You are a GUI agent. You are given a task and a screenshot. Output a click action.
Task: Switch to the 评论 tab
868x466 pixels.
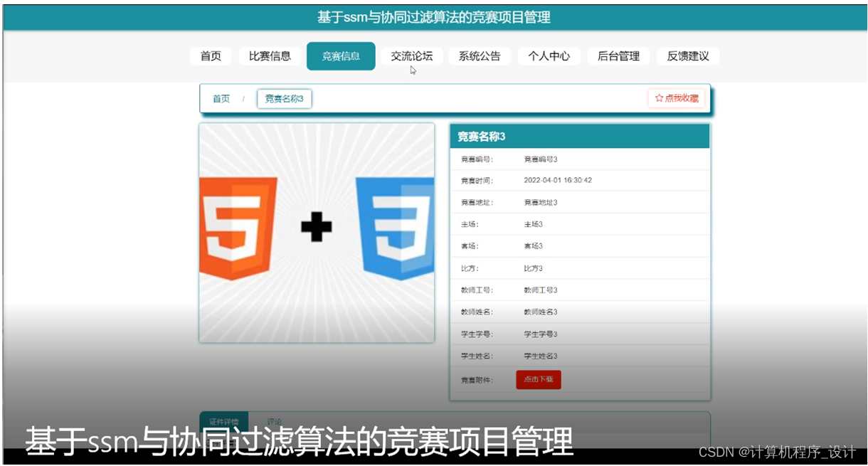coord(275,422)
